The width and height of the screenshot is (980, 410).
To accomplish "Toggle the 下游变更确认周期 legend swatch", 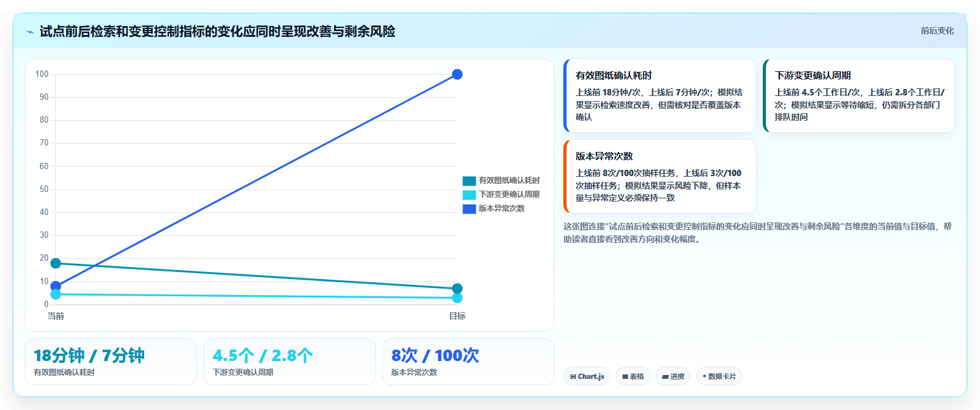I will [x=469, y=195].
